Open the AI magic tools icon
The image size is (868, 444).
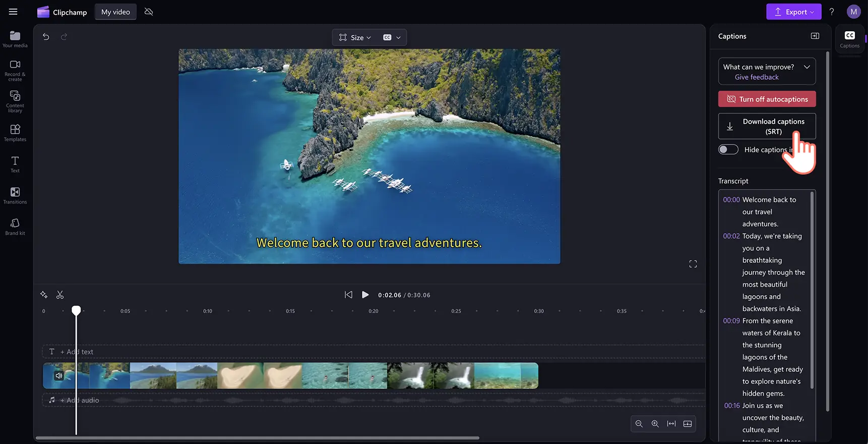tap(44, 295)
